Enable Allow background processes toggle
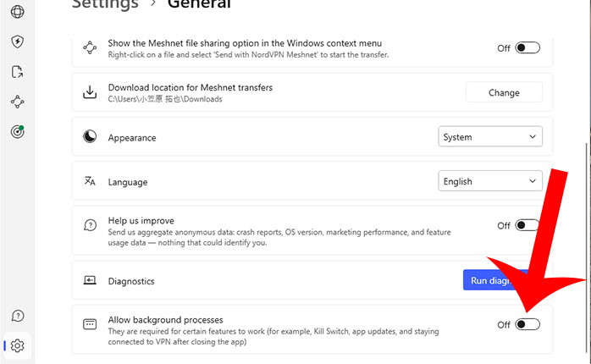 pyautogui.click(x=527, y=324)
